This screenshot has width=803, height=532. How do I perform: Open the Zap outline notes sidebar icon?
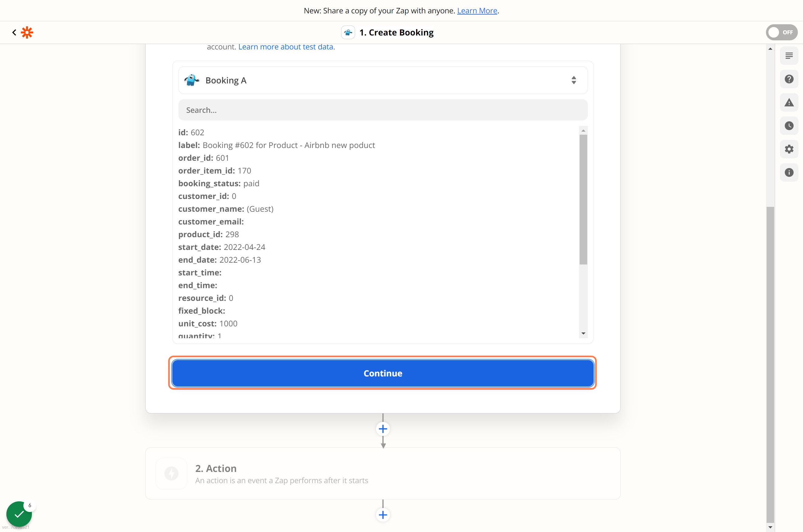pyautogui.click(x=789, y=56)
